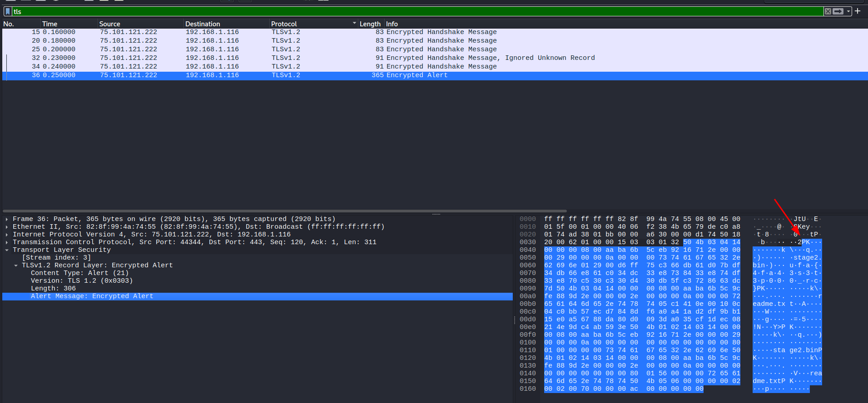Apply the display filter arrow button
This screenshot has width=868, height=403.
click(x=838, y=11)
